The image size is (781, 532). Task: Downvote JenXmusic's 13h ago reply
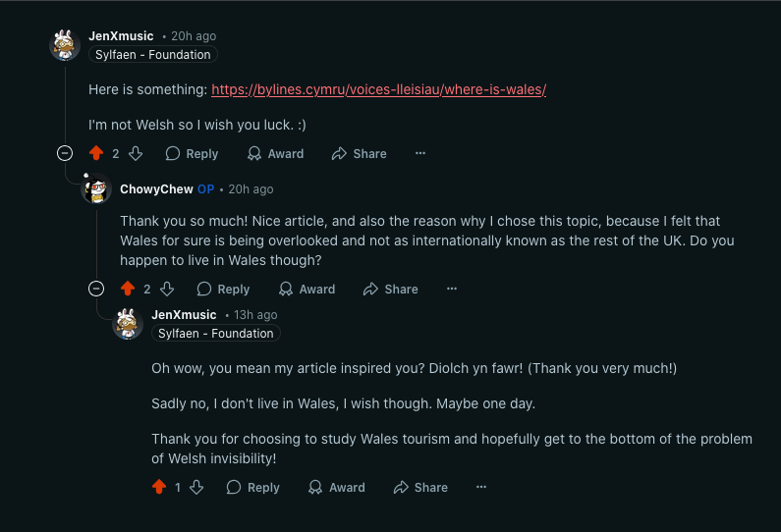pos(196,487)
